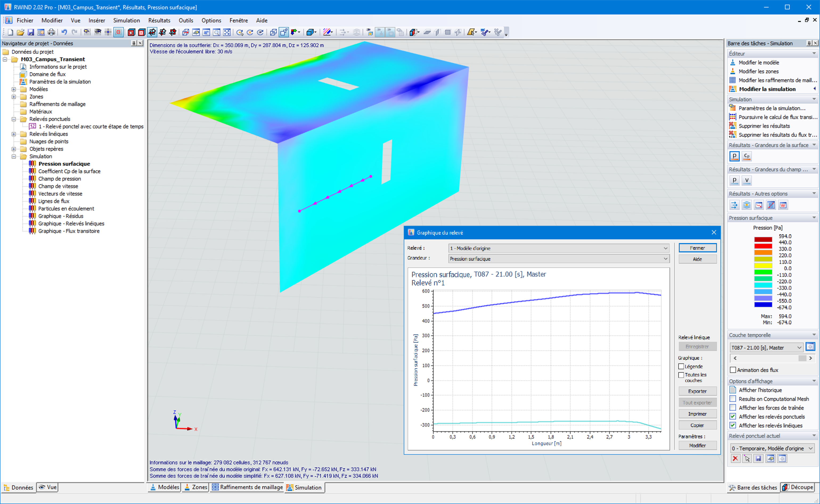Click the velocity field V result icon

coord(747,180)
